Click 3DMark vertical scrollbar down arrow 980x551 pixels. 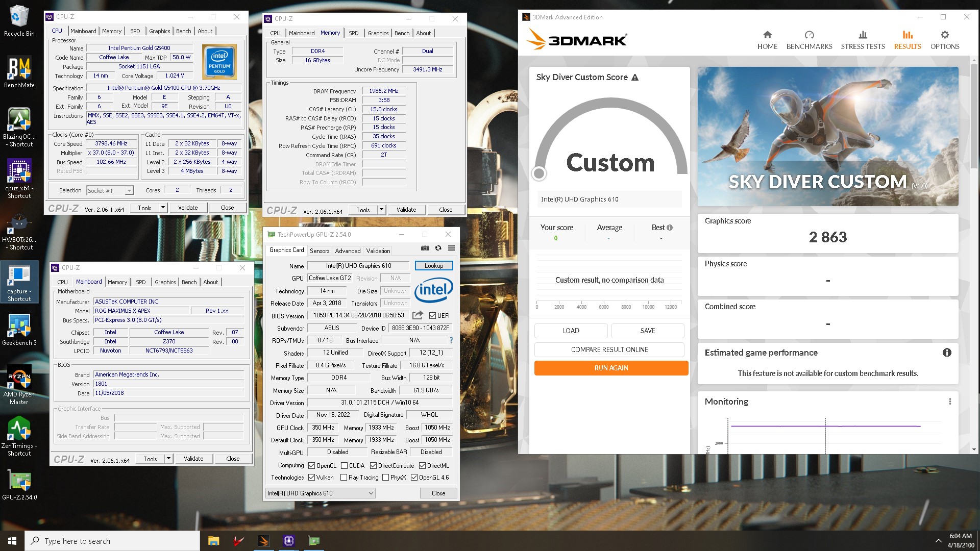pyautogui.click(x=974, y=449)
